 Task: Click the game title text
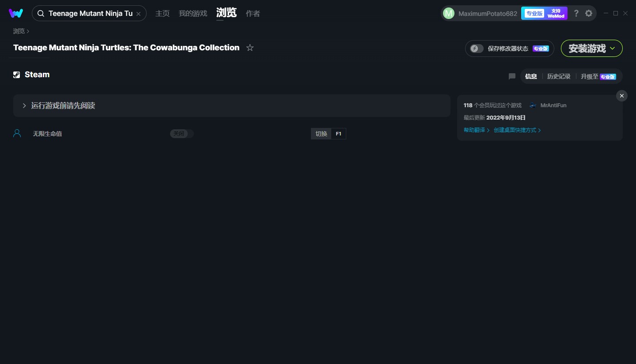(126, 48)
